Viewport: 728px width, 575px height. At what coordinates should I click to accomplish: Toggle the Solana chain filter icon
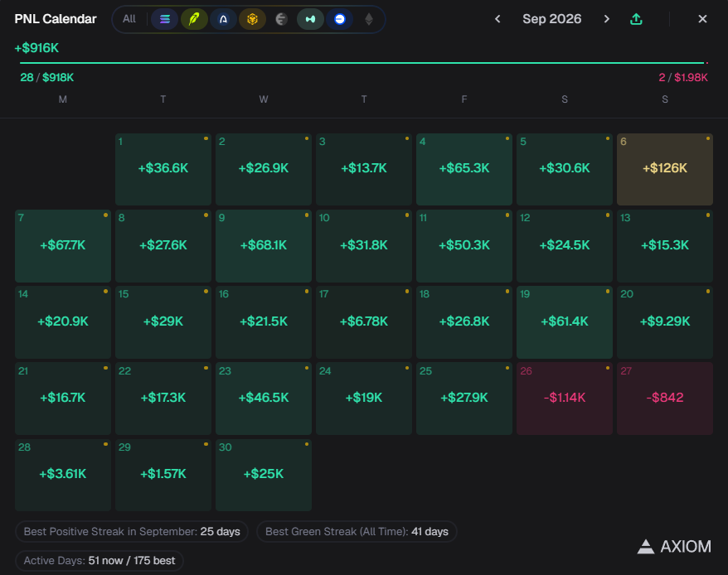coord(165,19)
